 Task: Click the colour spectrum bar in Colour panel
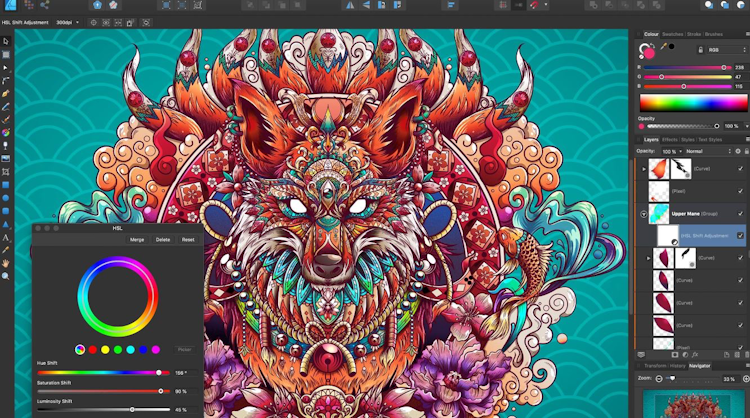coord(693,103)
